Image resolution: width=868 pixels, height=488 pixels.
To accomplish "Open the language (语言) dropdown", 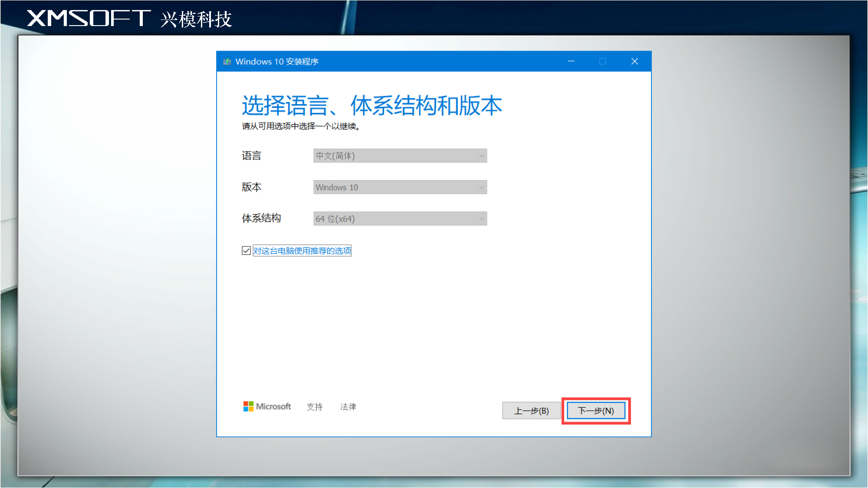I will tap(400, 156).
